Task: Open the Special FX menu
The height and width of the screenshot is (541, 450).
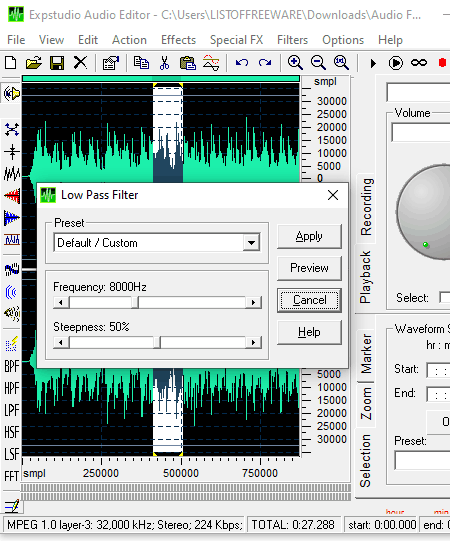Action: pyautogui.click(x=236, y=40)
